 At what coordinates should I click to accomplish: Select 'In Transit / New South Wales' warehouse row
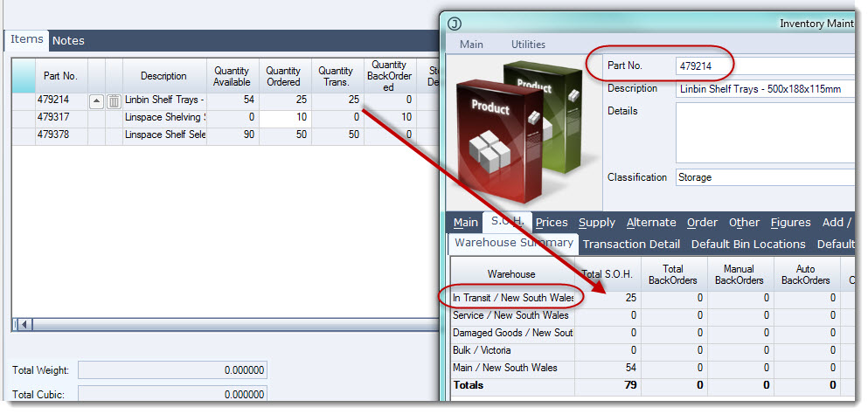point(512,298)
